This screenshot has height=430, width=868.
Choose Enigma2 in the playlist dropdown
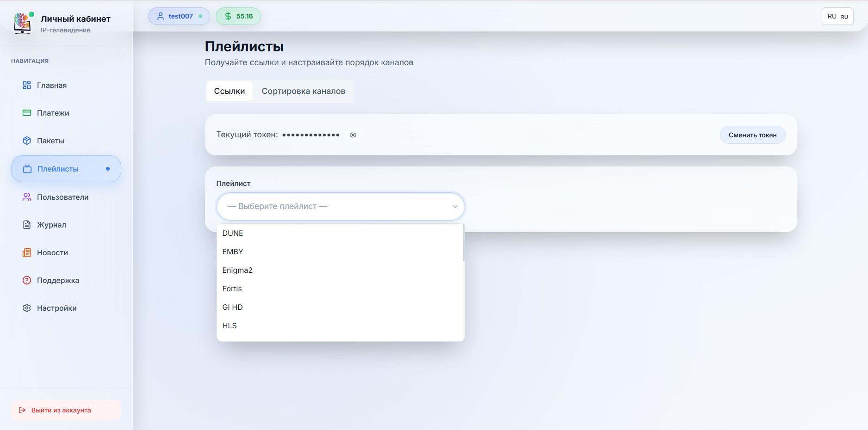[x=237, y=270]
